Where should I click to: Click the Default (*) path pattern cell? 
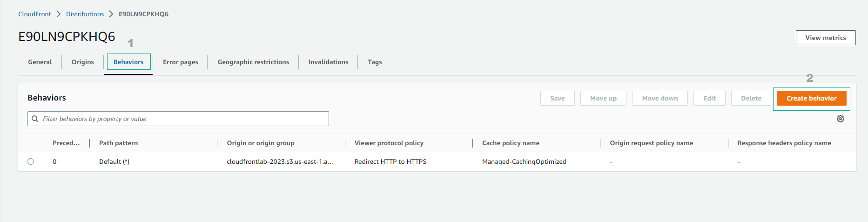point(114,161)
